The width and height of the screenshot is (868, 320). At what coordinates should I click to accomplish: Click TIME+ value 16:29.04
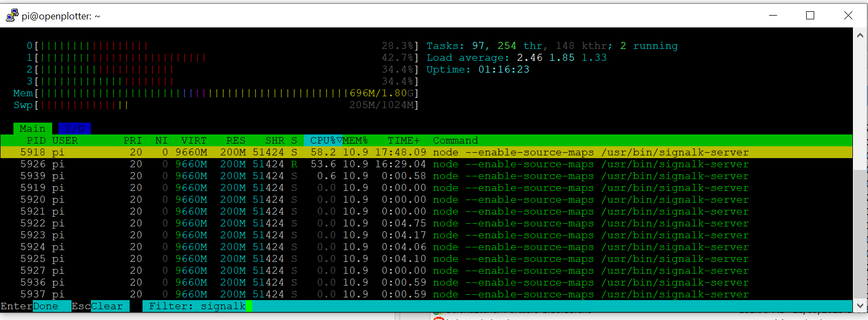pos(401,164)
